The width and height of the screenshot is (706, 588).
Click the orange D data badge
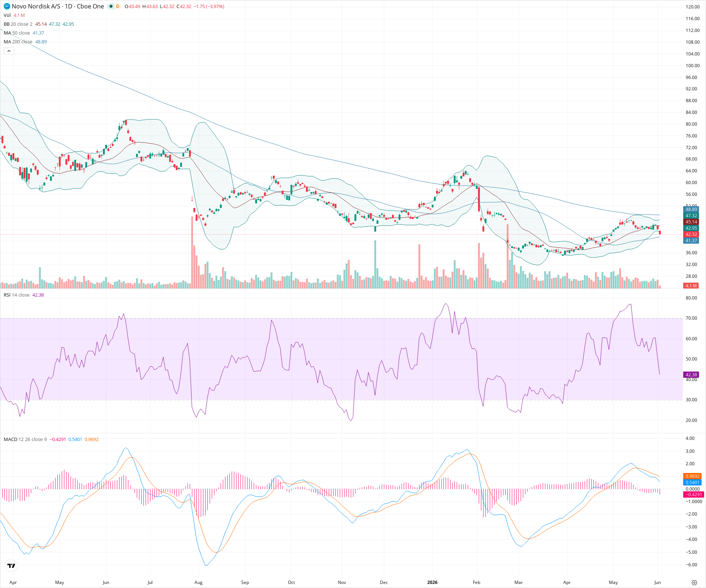click(x=118, y=6)
